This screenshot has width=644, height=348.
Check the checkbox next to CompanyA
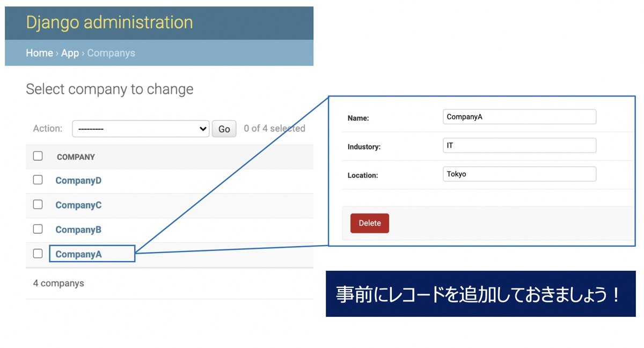point(38,253)
